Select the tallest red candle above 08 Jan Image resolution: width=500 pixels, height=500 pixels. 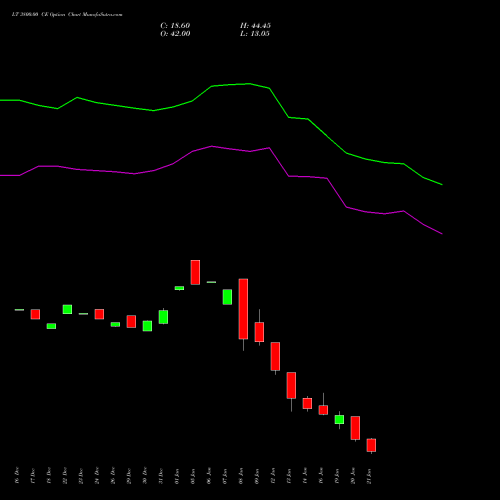(243, 309)
